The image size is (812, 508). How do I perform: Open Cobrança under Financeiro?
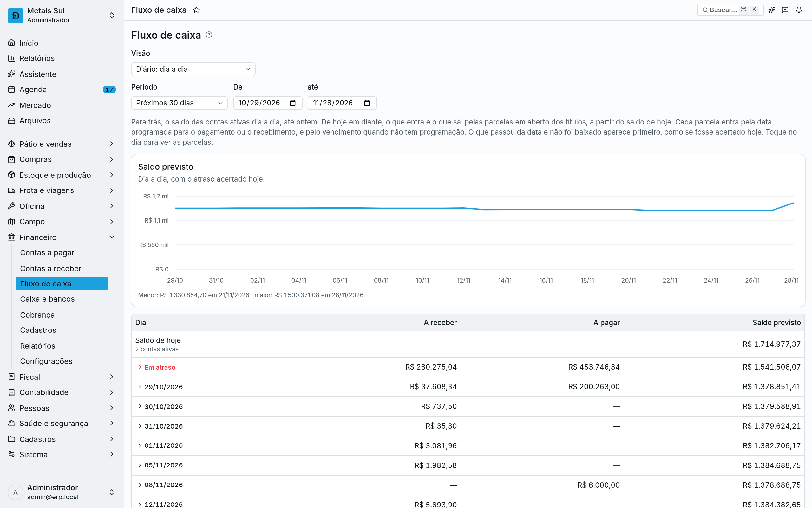pyautogui.click(x=62, y=315)
